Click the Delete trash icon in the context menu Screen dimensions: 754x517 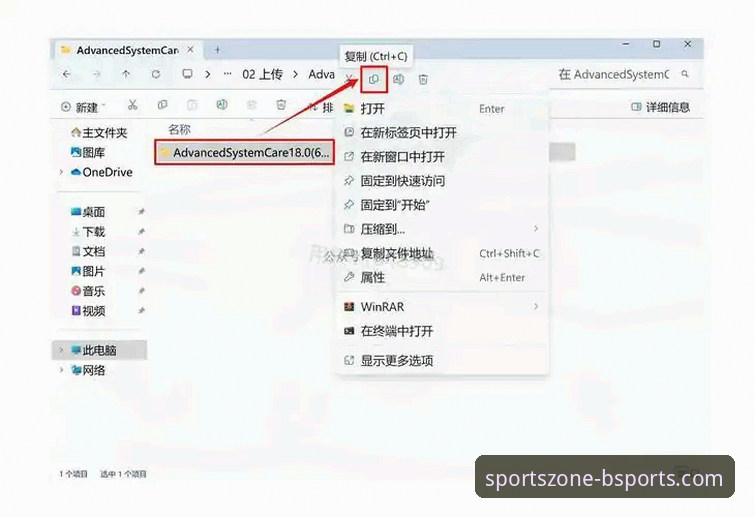(x=423, y=79)
